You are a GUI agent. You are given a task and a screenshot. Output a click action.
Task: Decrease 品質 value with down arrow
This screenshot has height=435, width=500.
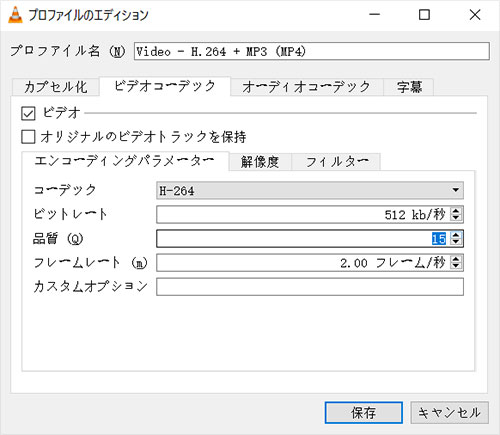coord(455,242)
